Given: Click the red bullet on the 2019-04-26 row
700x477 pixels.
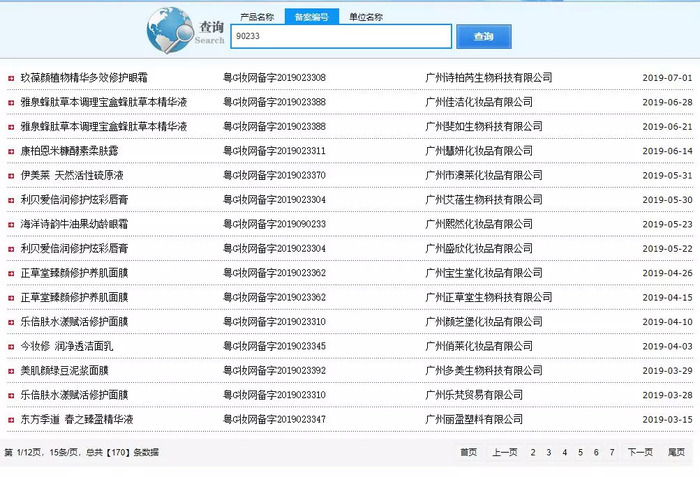Looking at the screenshot, I should point(11,274).
